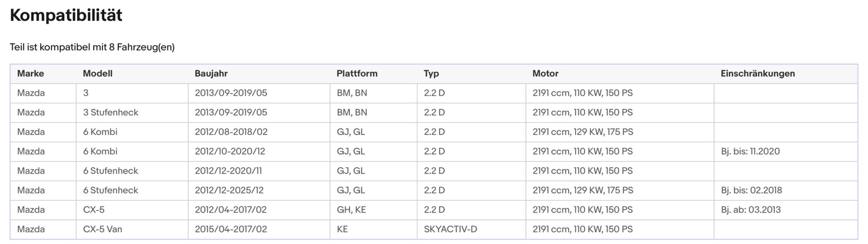Viewport: 868px width, 244px height.
Task: Select the SKYACTIV-D type cell
Action: (450, 229)
